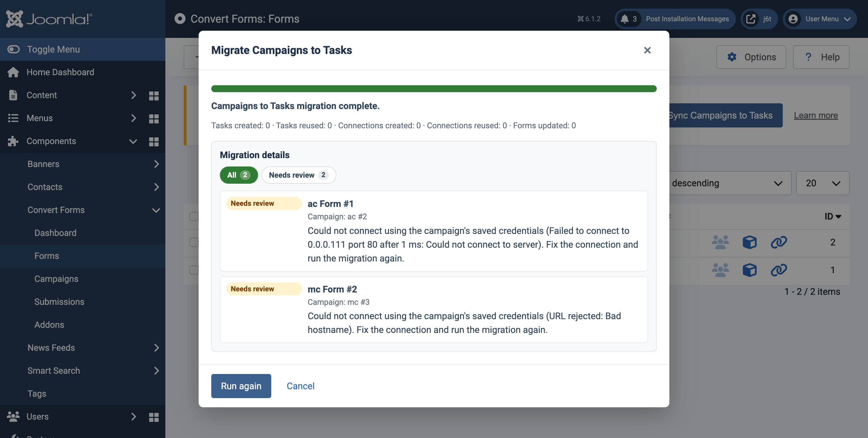Open Components dashboard grid icon

[154, 142]
